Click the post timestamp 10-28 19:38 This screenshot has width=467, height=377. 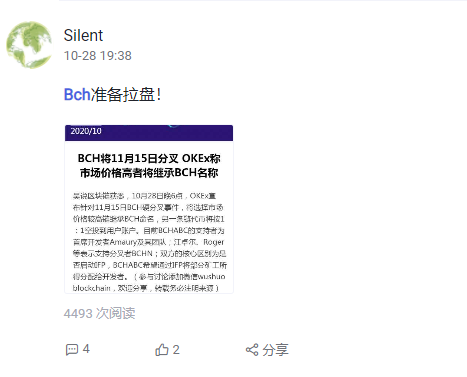click(x=98, y=56)
